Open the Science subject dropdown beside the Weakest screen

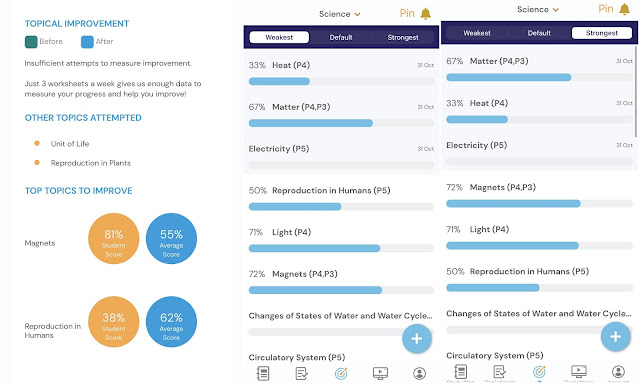(x=340, y=14)
